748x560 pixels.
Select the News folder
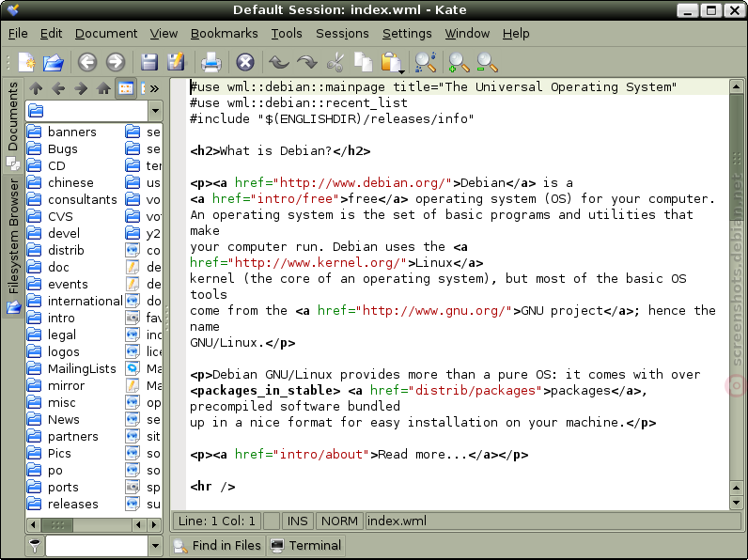(54, 419)
